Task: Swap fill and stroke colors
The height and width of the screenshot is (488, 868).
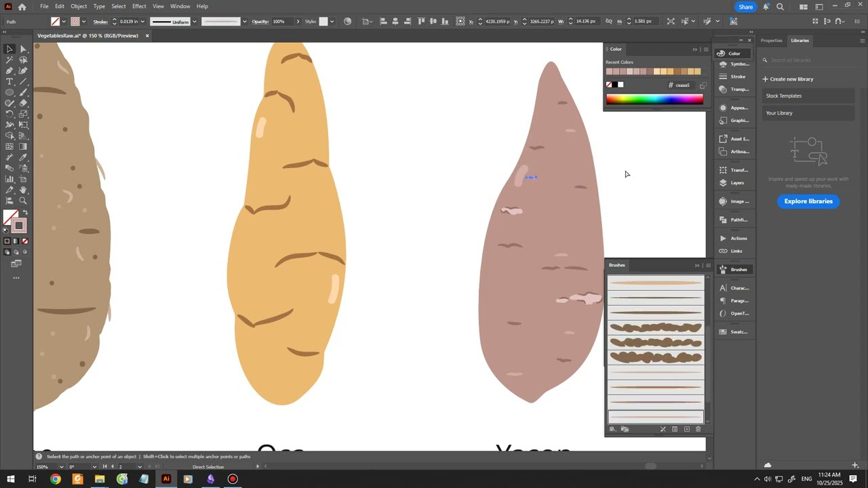Action: tap(25, 213)
